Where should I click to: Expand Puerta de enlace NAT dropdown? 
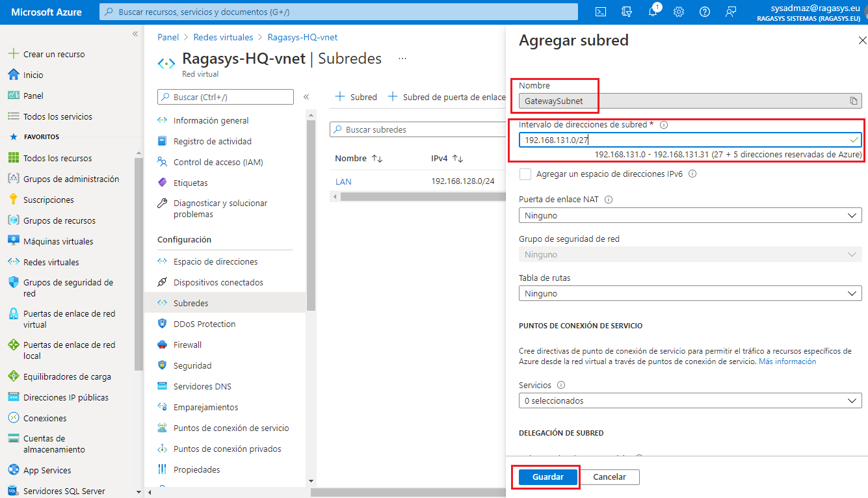point(690,215)
